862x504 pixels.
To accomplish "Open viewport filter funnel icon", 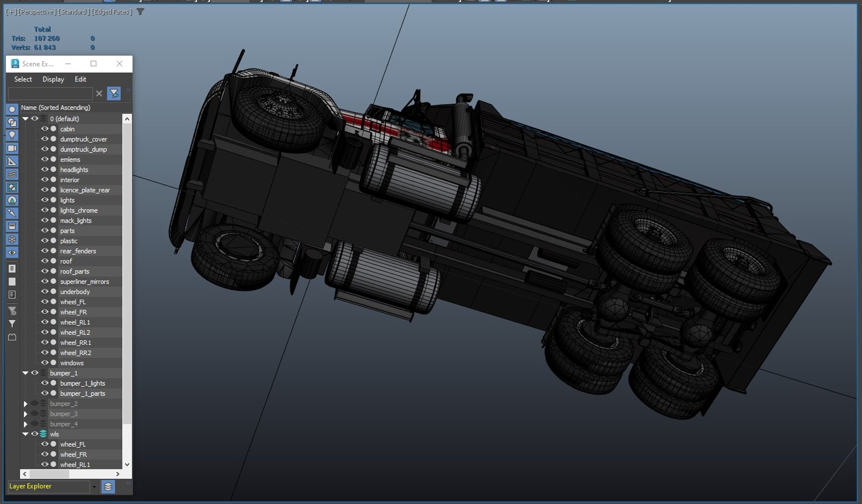I will click(x=140, y=12).
